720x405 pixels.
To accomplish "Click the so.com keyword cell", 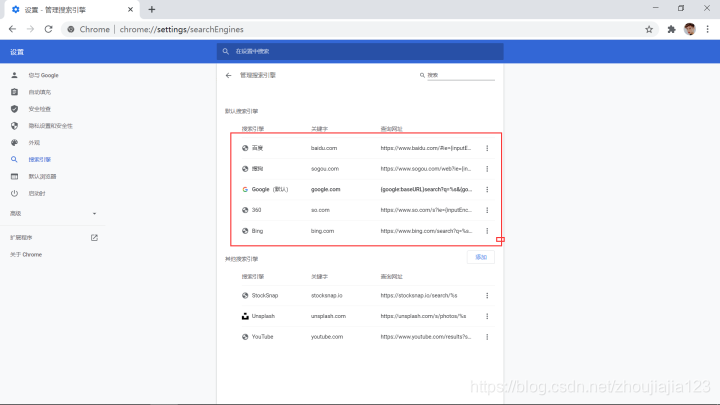I will click(320, 210).
